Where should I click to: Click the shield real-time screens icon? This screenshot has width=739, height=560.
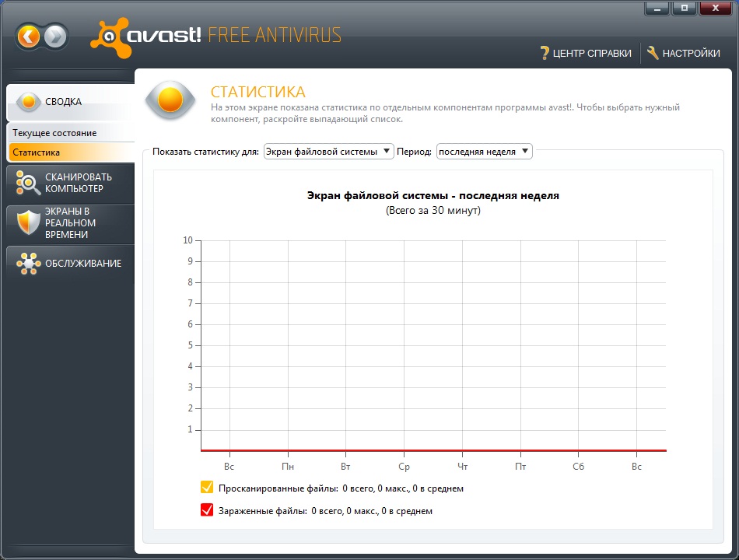[x=28, y=222]
